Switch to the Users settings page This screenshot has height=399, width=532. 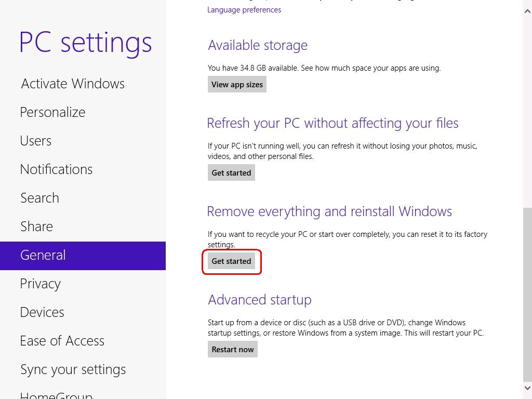tap(35, 141)
